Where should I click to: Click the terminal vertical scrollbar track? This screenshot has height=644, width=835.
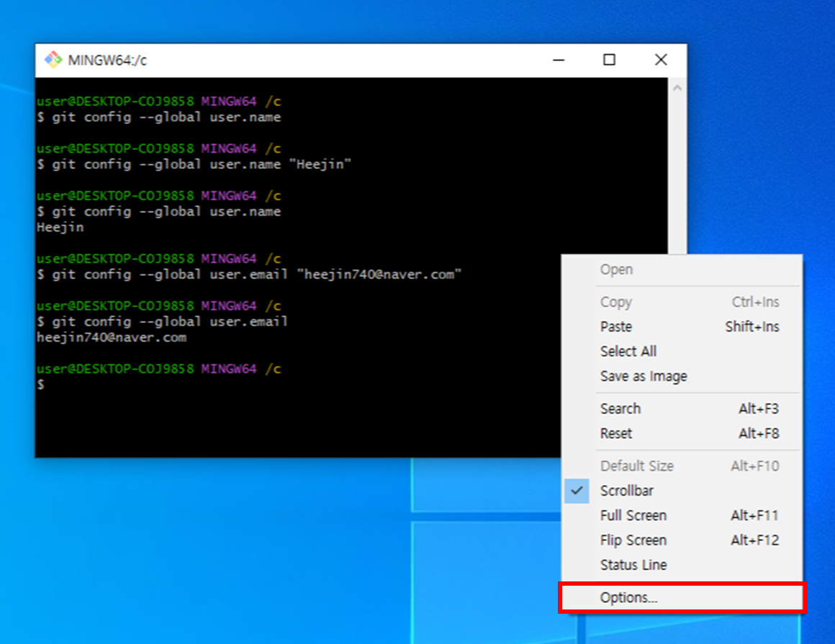[x=677, y=176]
